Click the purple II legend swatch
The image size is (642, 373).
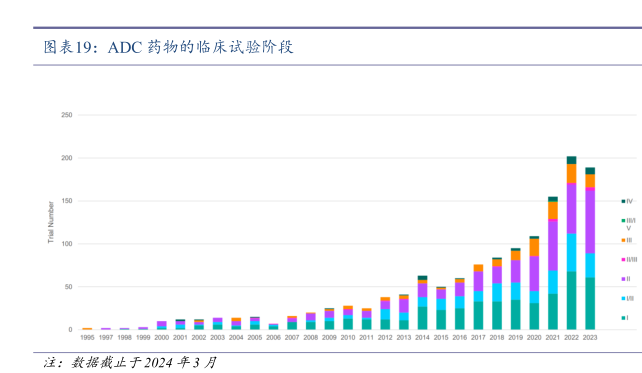click(623, 279)
